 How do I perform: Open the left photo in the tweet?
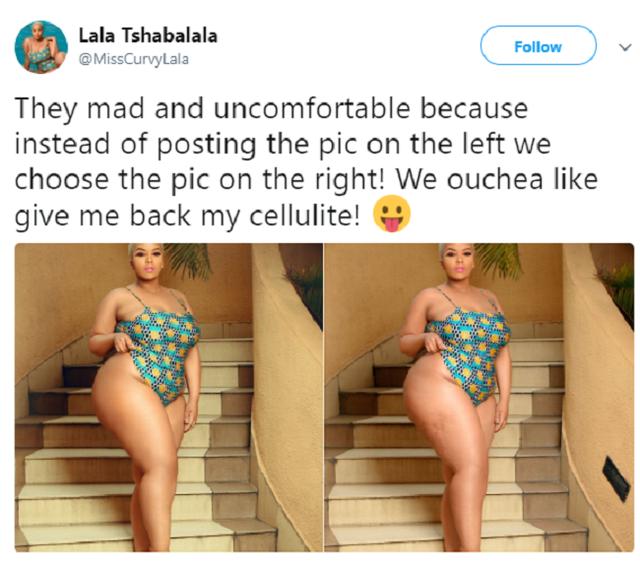(169, 397)
